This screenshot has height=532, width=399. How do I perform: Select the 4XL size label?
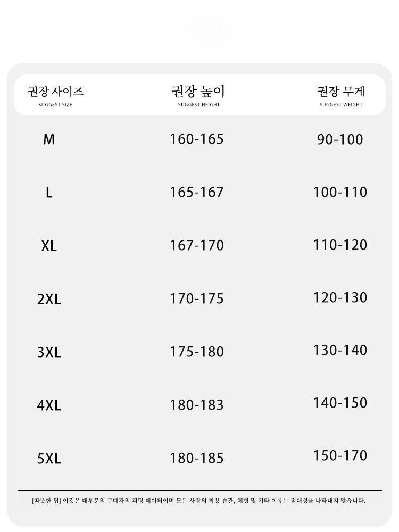coord(49,405)
